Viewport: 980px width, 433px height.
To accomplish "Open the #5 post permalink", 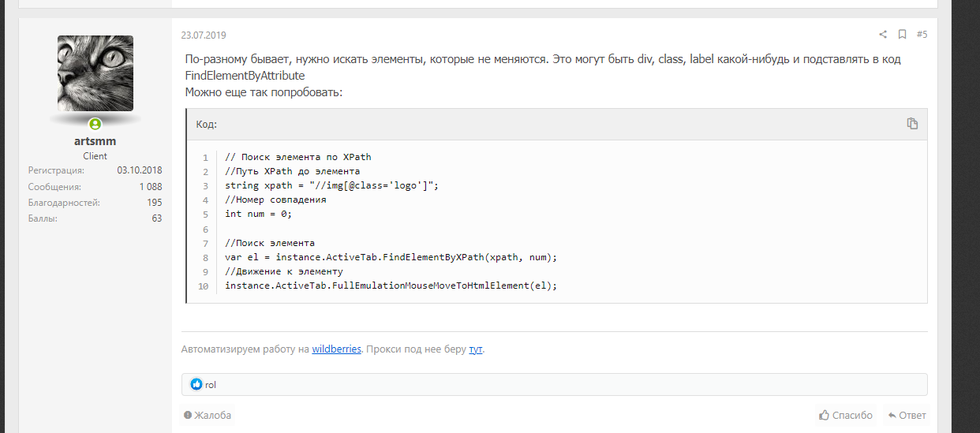I will (x=922, y=35).
